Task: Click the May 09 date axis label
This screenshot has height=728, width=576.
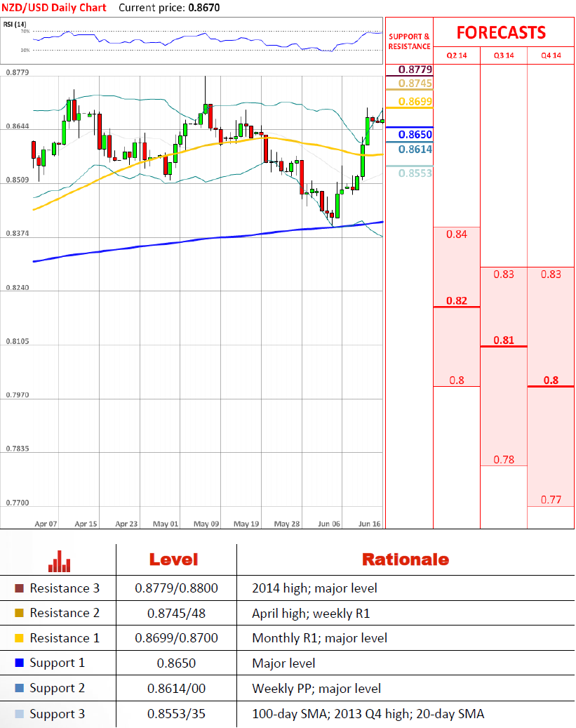Action: click(206, 524)
